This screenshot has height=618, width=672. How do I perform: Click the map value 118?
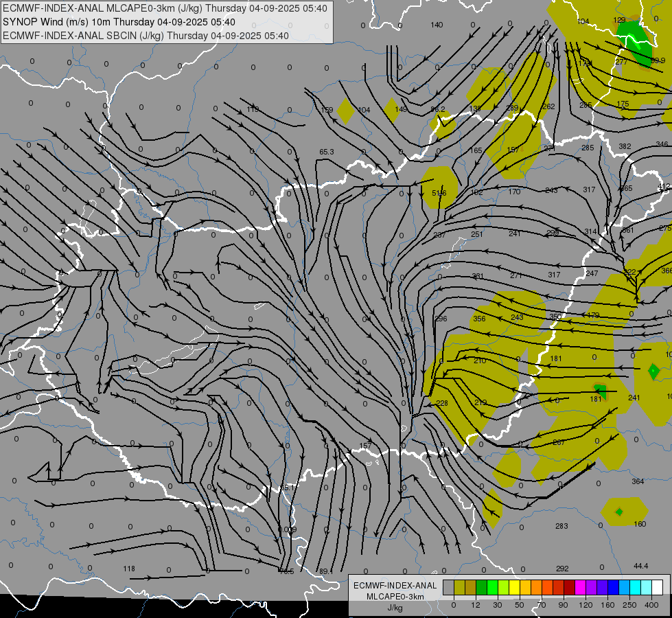click(x=129, y=569)
